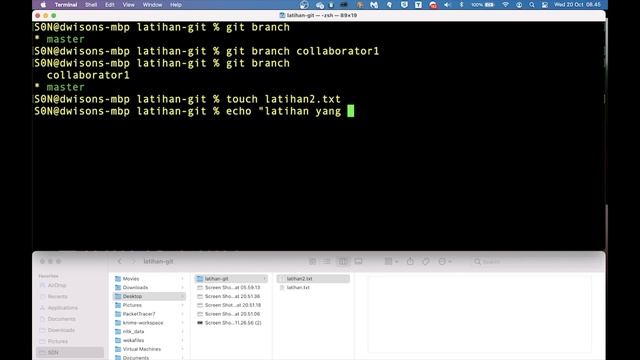The width and height of the screenshot is (640, 360).
Task: Open Spotlight search from the menu bar
Action: [532, 5]
